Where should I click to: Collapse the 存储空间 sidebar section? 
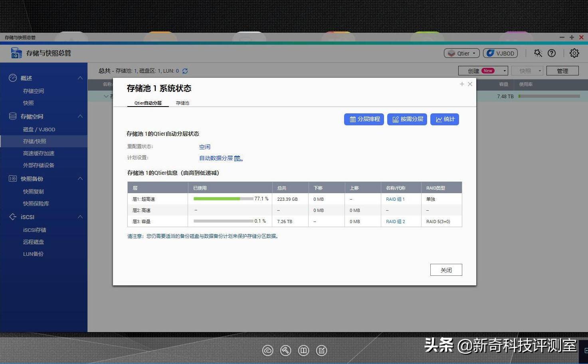(x=80, y=116)
